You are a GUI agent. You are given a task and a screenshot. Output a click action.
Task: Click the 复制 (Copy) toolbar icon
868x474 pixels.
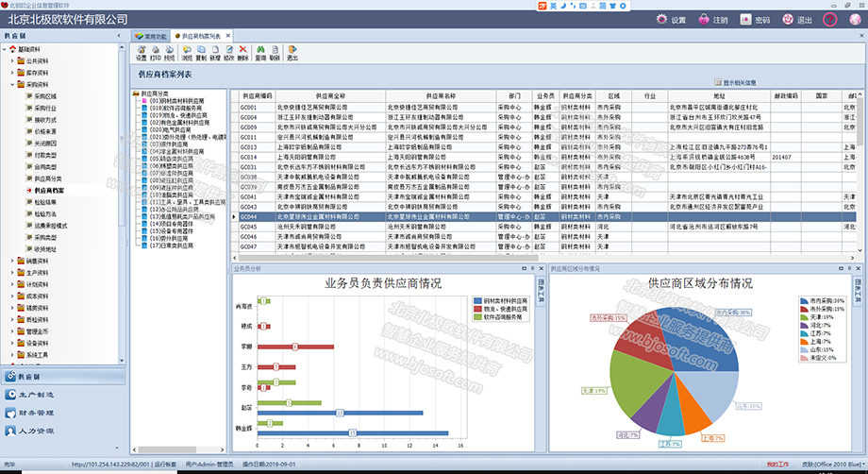point(200,51)
